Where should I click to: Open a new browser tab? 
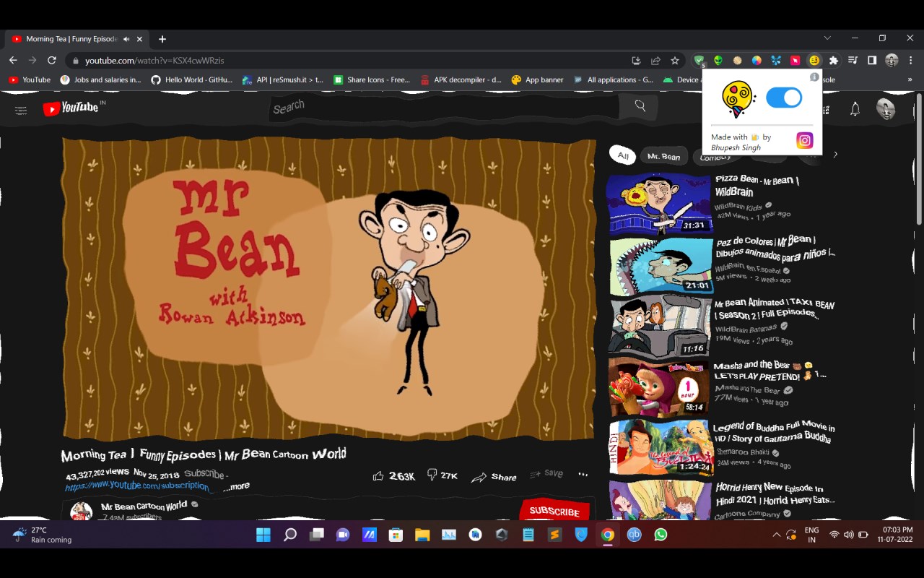click(162, 39)
